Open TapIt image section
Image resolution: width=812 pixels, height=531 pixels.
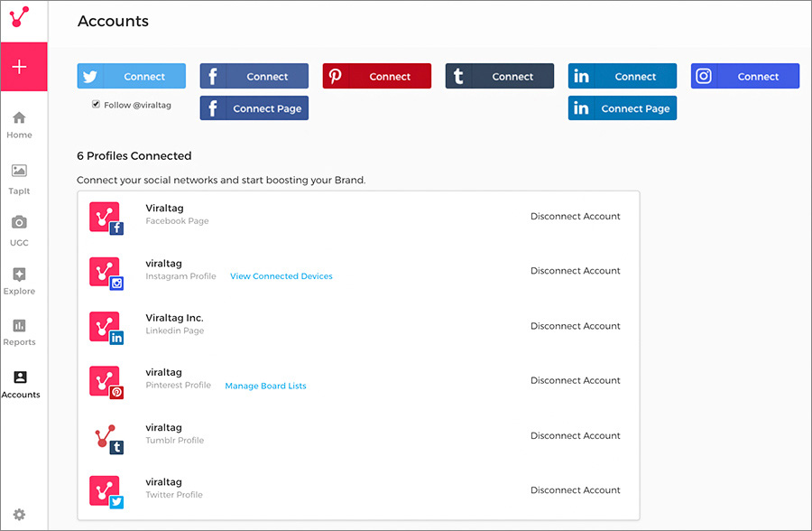[19, 179]
